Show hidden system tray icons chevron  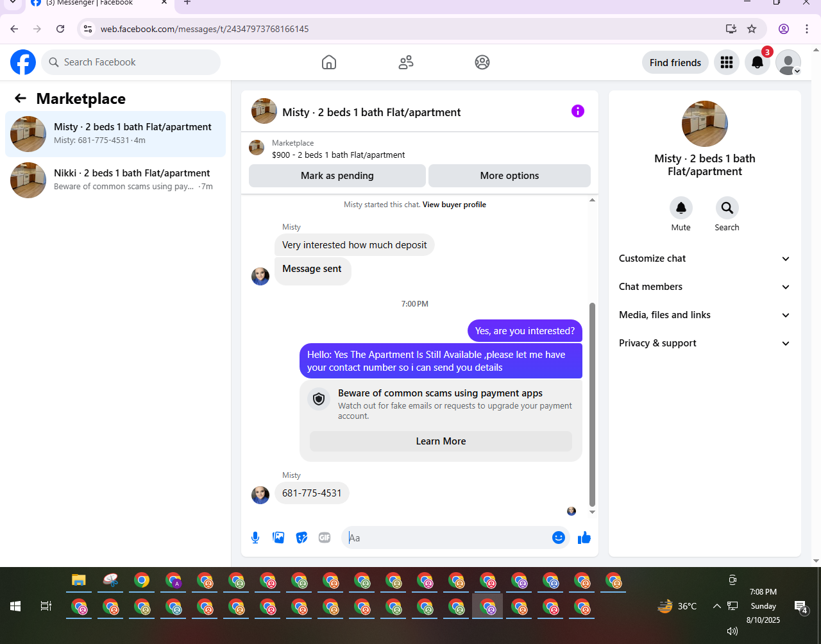(x=716, y=606)
